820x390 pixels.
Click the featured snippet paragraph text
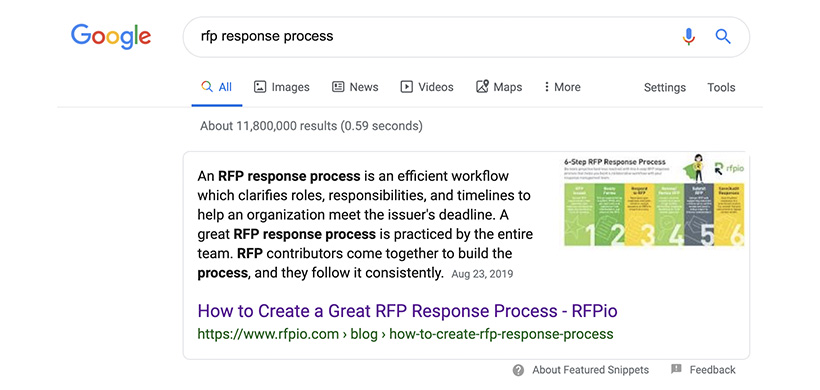(365, 225)
